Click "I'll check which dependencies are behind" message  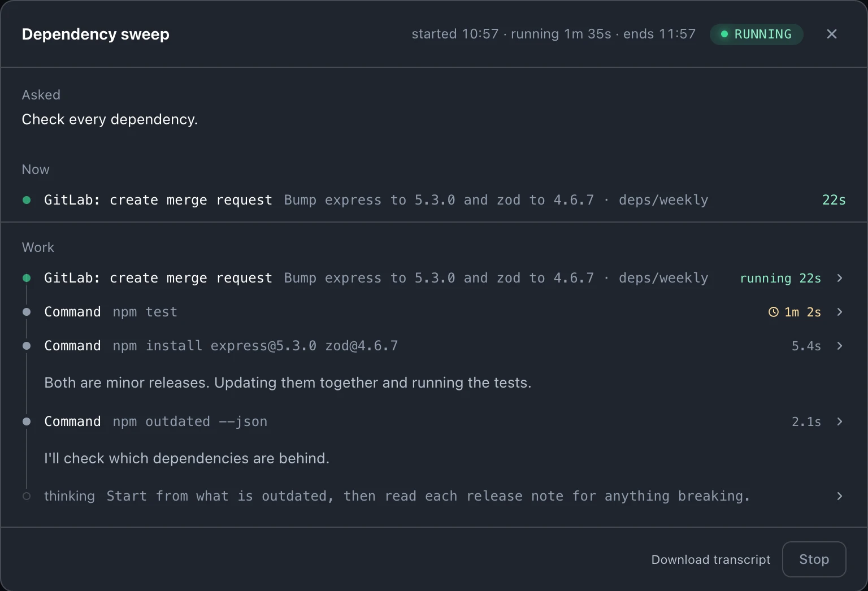pos(186,458)
